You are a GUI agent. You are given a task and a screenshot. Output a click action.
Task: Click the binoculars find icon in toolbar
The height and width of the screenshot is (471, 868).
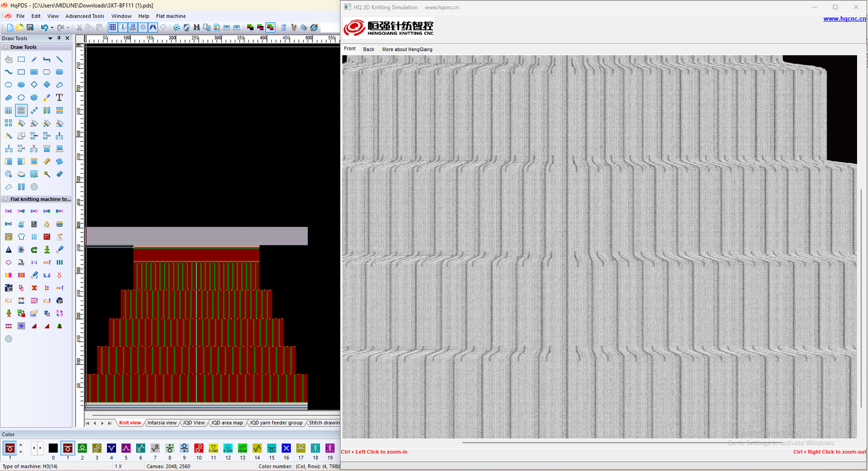pos(196,27)
